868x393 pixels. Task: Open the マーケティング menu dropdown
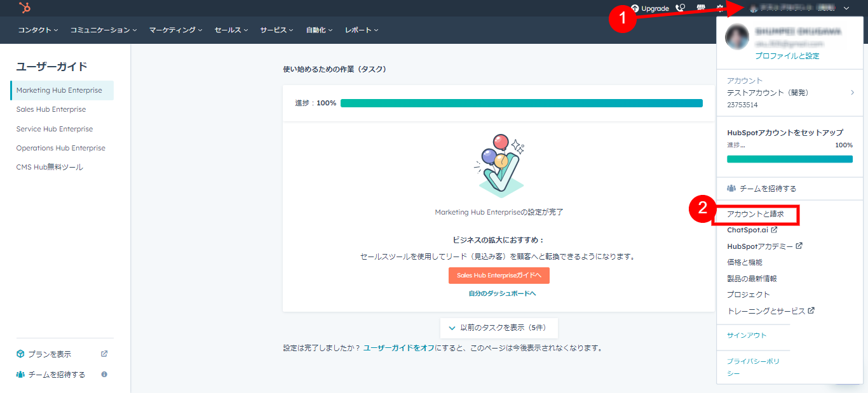pyautogui.click(x=176, y=30)
